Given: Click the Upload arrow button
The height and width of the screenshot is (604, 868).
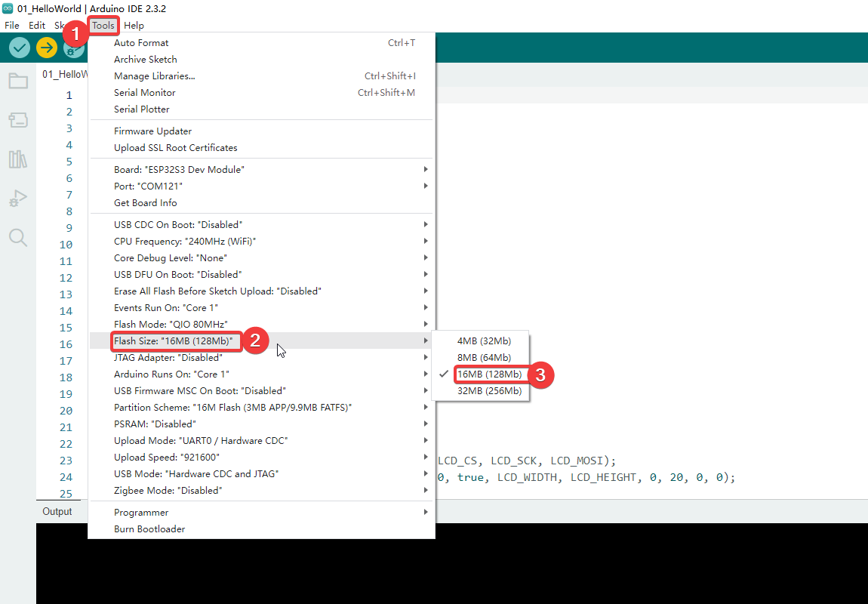Looking at the screenshot, I should point(47,48).
